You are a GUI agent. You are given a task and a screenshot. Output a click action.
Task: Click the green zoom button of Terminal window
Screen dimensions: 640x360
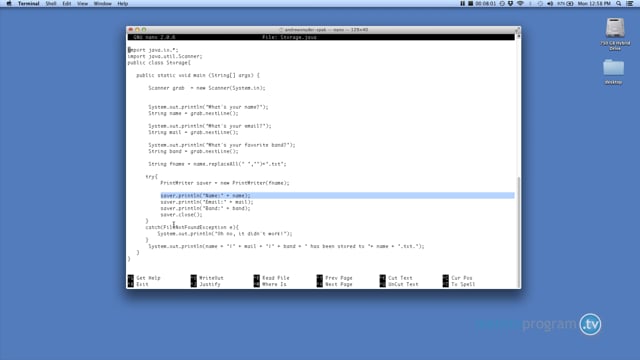coord(144,29)
